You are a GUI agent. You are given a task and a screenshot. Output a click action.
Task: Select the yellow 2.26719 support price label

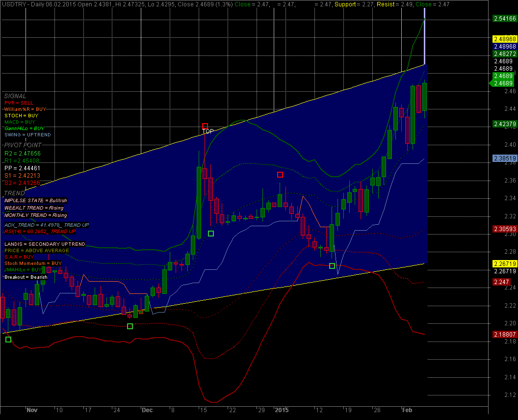[x=504, y=264]
